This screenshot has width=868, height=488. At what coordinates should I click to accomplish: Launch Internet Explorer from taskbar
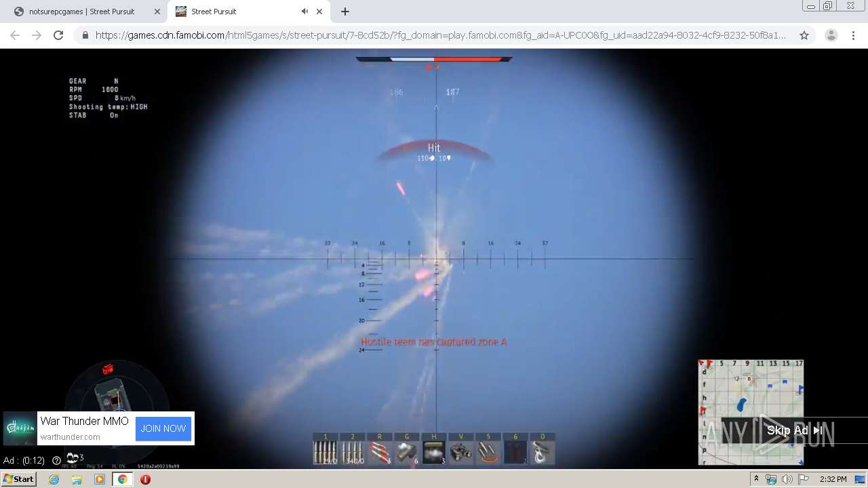coord(54,479)
